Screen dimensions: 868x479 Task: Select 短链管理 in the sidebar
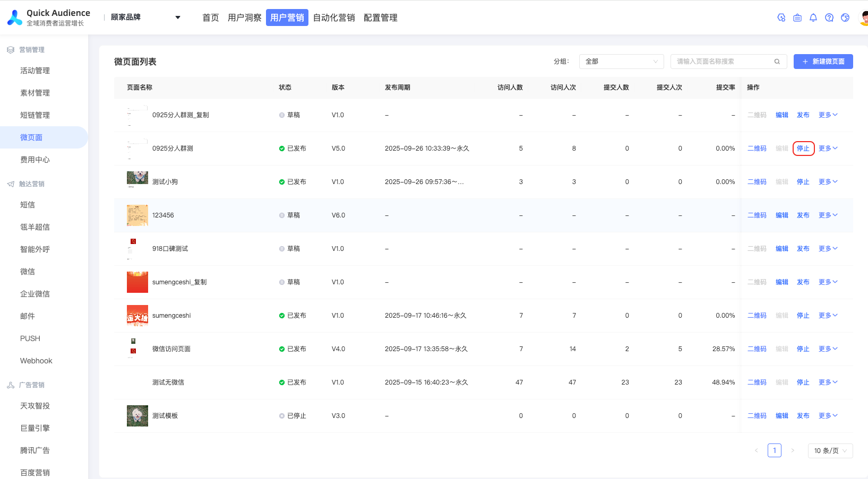(35, 115)
